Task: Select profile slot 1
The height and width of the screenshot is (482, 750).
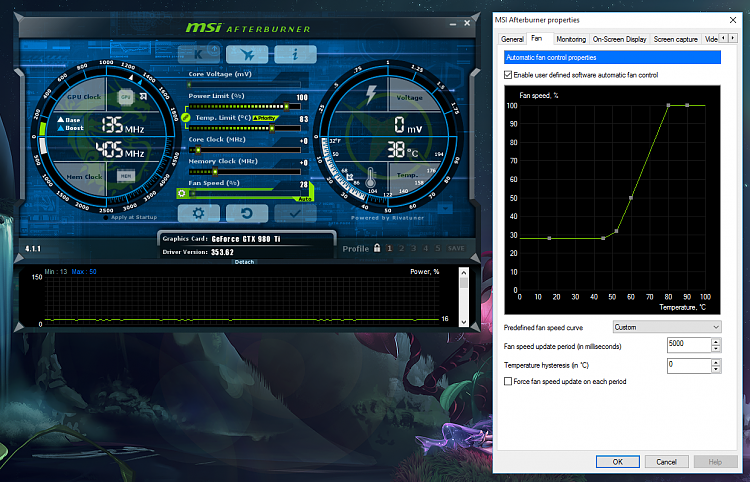Action: point(389,248)
